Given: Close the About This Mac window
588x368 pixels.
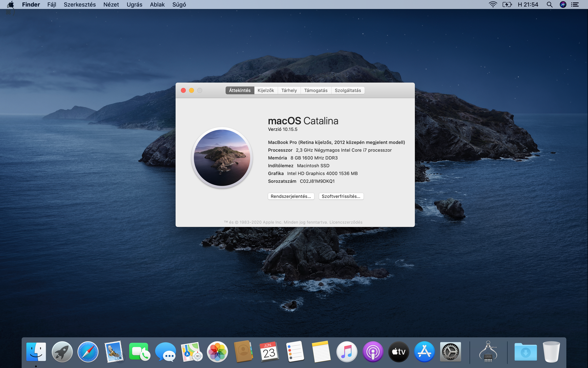Looking at the screenshot, I should pyautogui.click(x=184, y=90).
